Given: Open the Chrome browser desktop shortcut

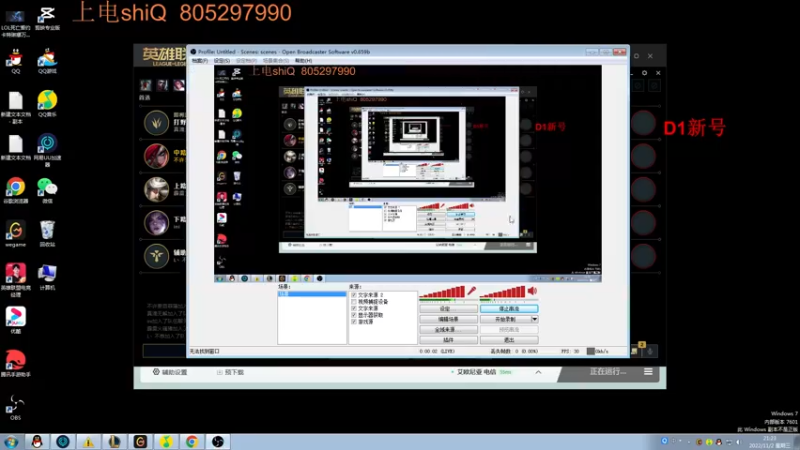Looking at the screenshot, I should pyautogui.click(x=15, y=191).
